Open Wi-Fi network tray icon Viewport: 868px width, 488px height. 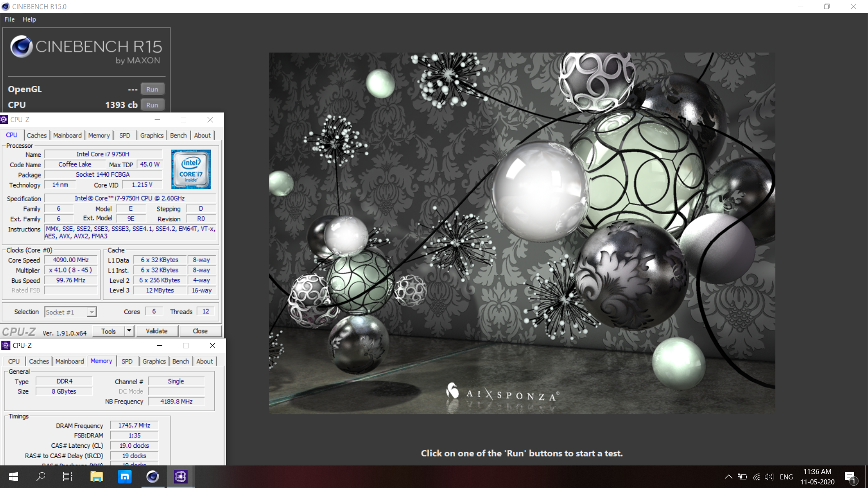756,477
